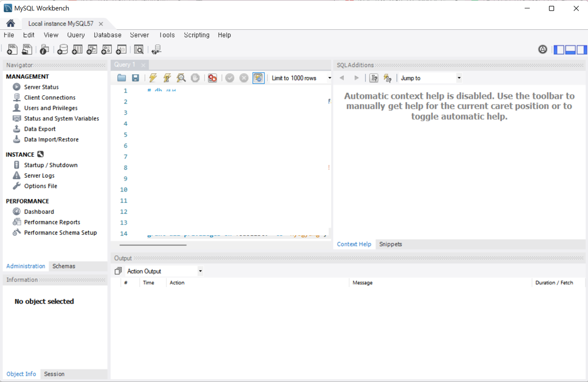Open Users and Privileges

pyautogui.click(x=51, y=108)
